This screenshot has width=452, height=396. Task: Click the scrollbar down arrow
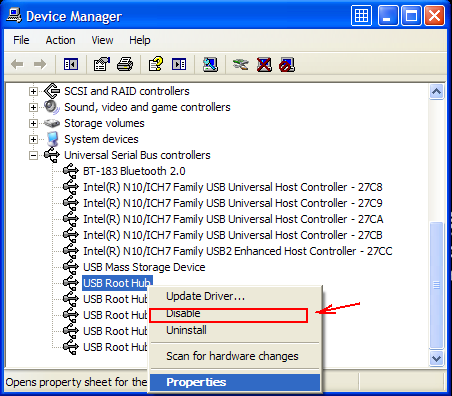[x=436, y=359]
